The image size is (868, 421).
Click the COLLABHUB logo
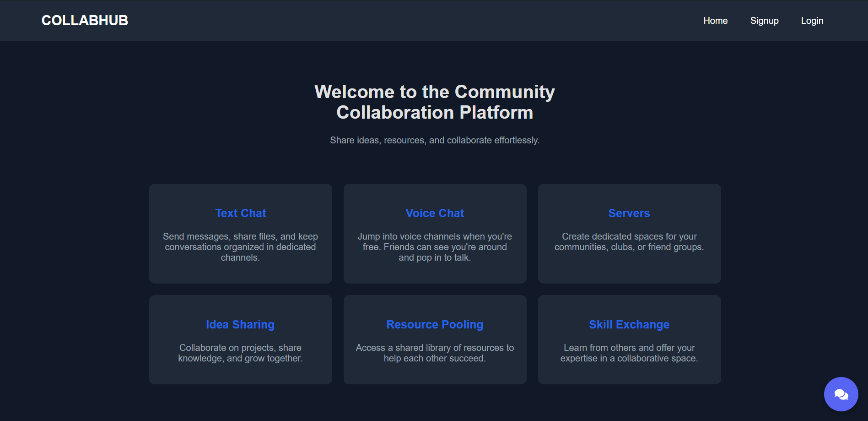coord(85,21)
